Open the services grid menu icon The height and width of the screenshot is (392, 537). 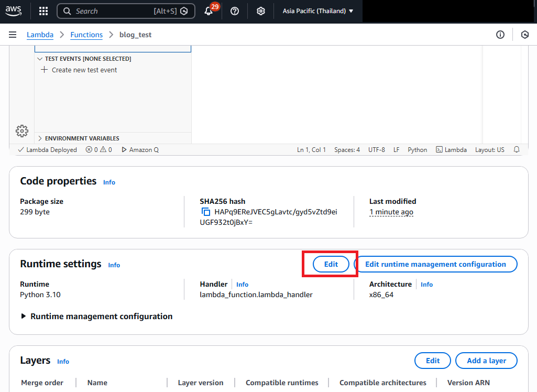43,11
